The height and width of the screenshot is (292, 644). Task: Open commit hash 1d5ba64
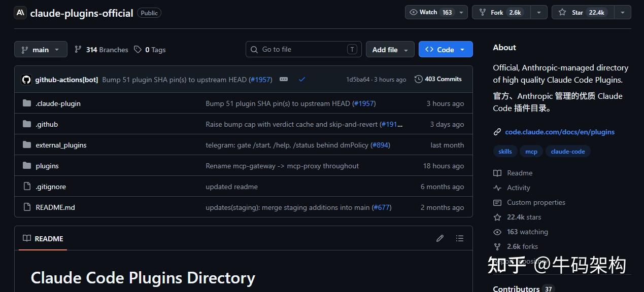click(x=358, y=80)
